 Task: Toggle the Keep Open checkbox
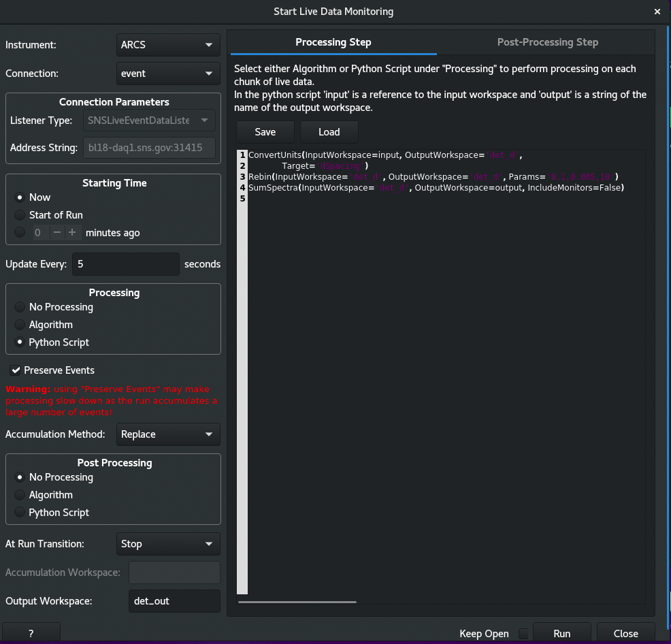[523, 634]
